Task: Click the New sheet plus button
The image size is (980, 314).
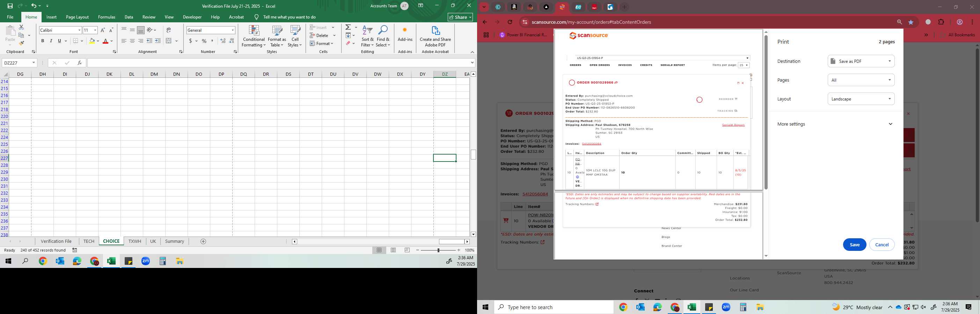Action: (x=203, y=241)
